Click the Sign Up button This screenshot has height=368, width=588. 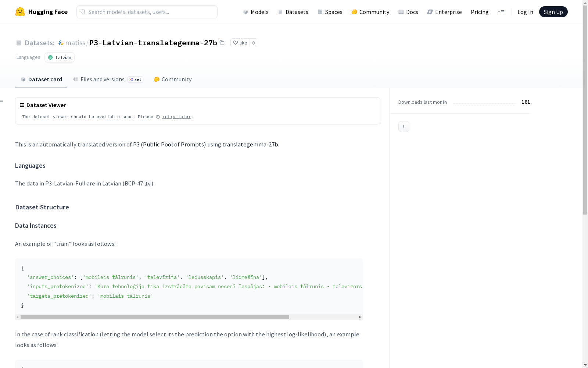pyautogui.click(x=553, y=12)
